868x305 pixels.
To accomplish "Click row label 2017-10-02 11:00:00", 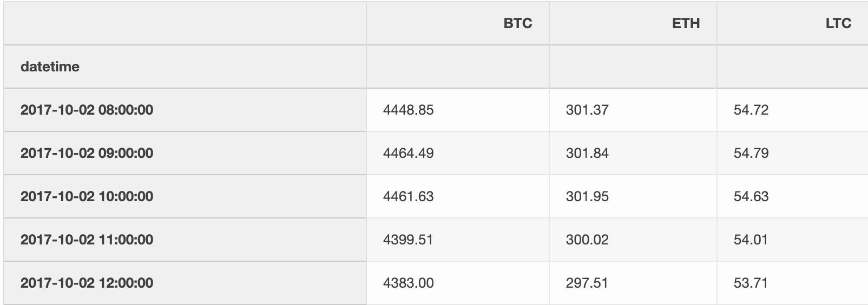I will tap(87, 240).
